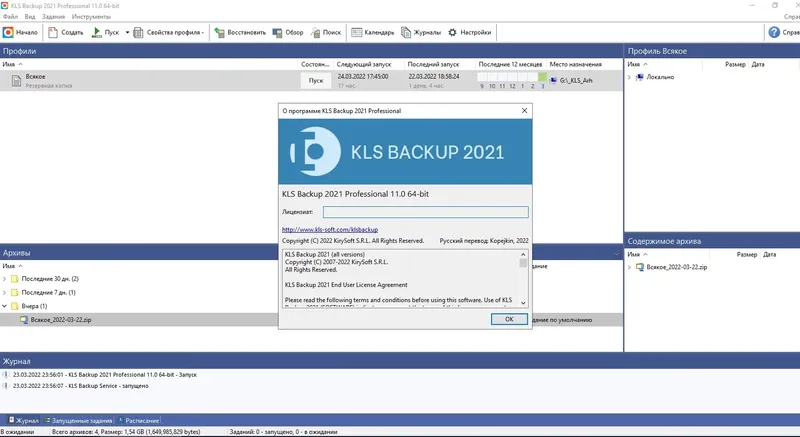Click the license text scroll up arrow
The width and height of the screenshot is (800, 437).
click(x=523, y=254)
